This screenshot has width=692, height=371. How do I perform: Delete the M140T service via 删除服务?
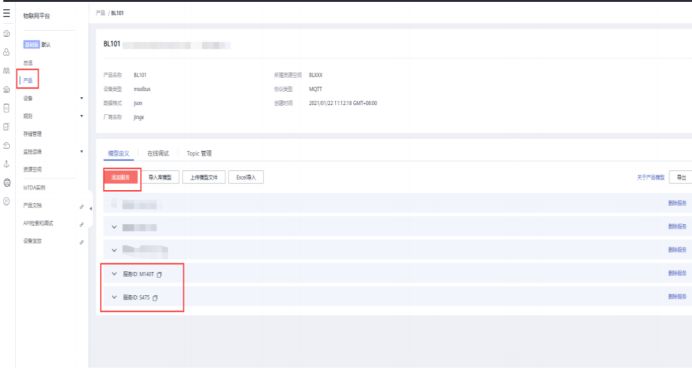pos(677,273)
